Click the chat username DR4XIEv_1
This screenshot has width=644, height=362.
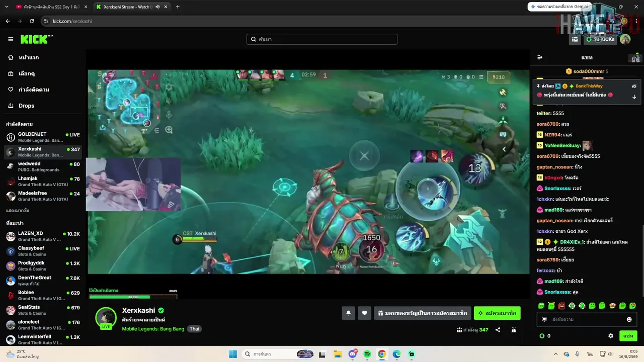click(x=572, y=242)
